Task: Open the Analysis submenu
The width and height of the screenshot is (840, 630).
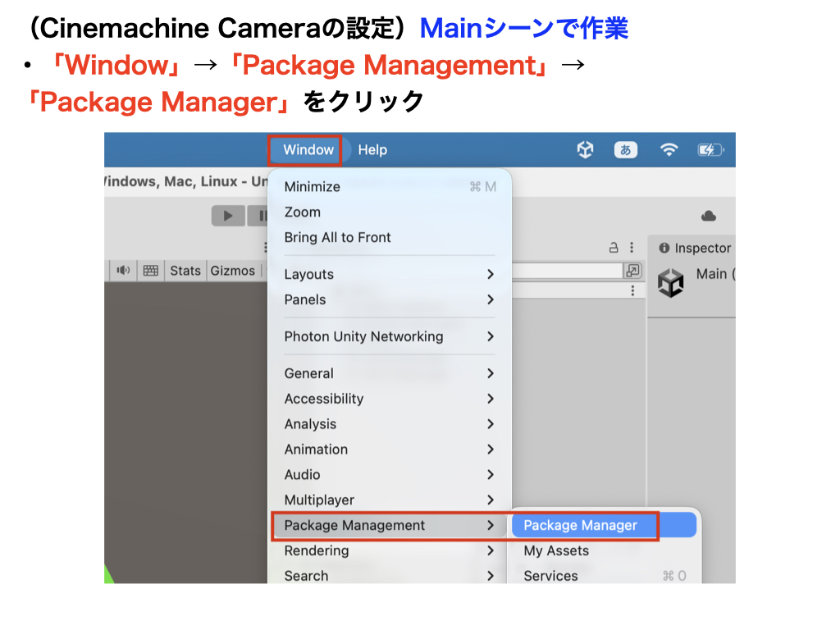Action: [390, 424]
